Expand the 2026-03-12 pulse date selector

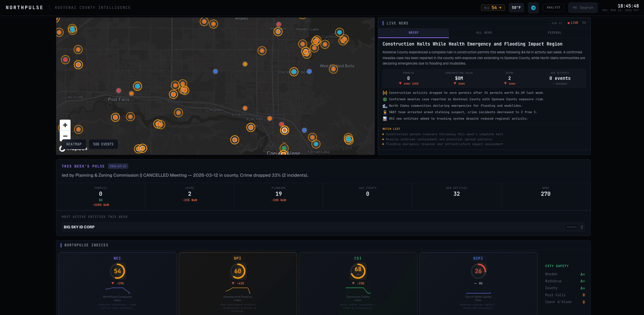point(118,166)
